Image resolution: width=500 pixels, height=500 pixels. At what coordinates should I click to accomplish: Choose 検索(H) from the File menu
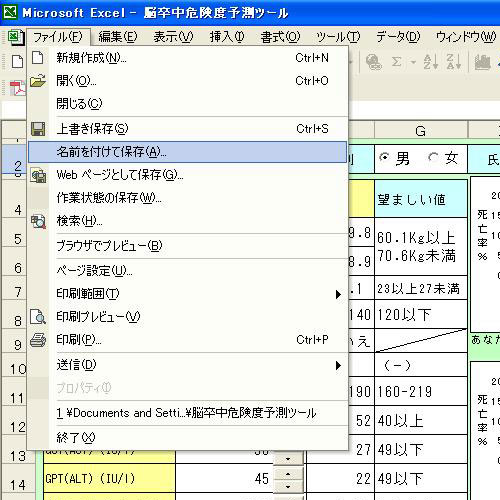[x=188, y=221]
